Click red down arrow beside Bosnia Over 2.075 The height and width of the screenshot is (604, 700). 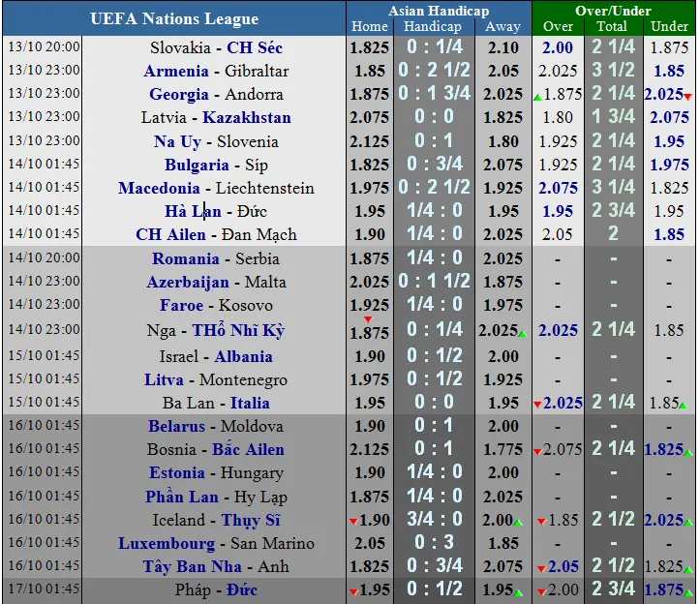point(537,452)
